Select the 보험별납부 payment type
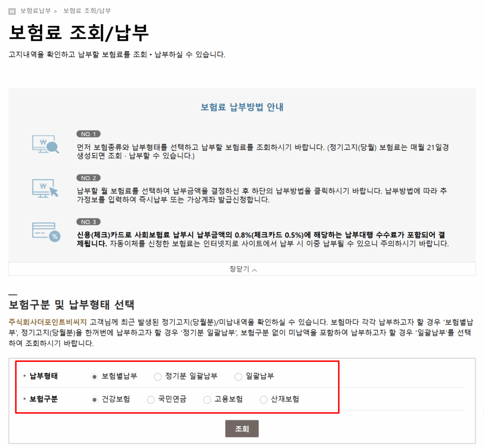This screenshot has height=448, width=484. pos(95,377)
